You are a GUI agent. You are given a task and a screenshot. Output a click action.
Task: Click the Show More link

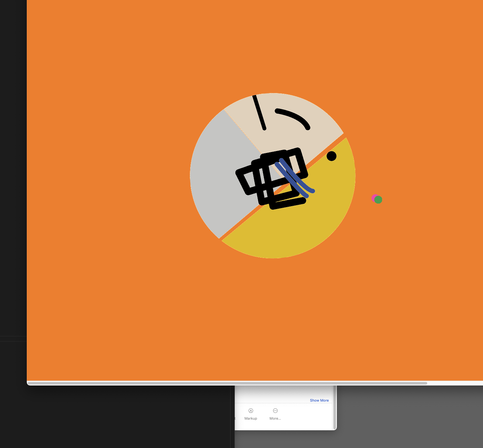click(x=319, y=400)
